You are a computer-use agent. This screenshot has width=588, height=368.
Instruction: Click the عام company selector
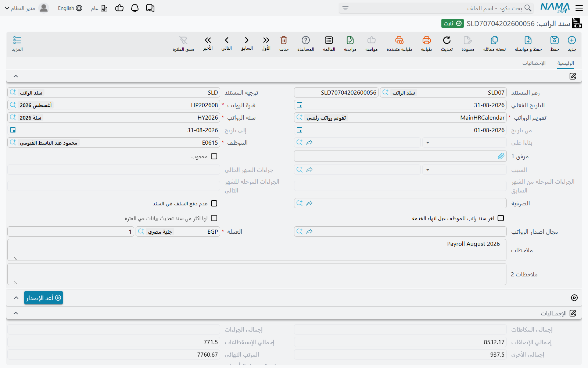[x=99, y=8]
